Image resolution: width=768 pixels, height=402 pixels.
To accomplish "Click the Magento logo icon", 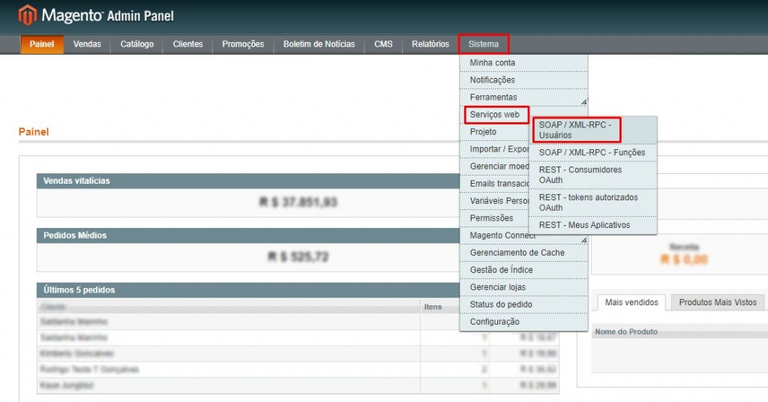I will pyautogui.click(x=27, y=15).
